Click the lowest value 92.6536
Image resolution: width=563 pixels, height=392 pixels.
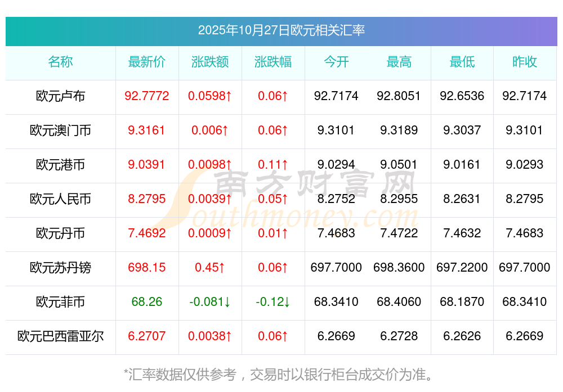pos(462,96)
